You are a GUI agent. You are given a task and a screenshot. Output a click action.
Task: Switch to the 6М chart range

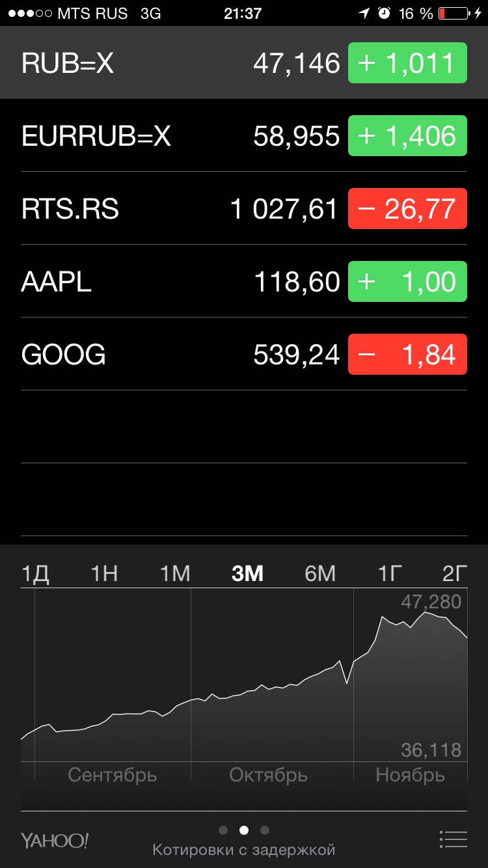coord(320,573)
